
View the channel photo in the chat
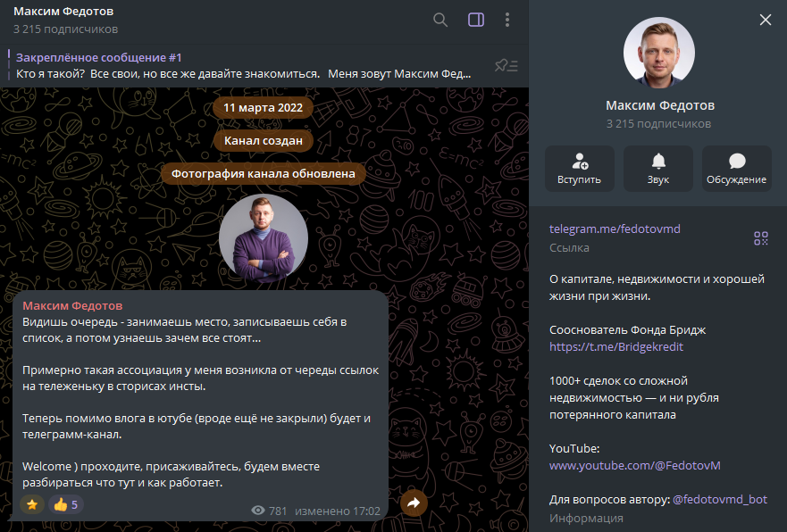[263, 238]
